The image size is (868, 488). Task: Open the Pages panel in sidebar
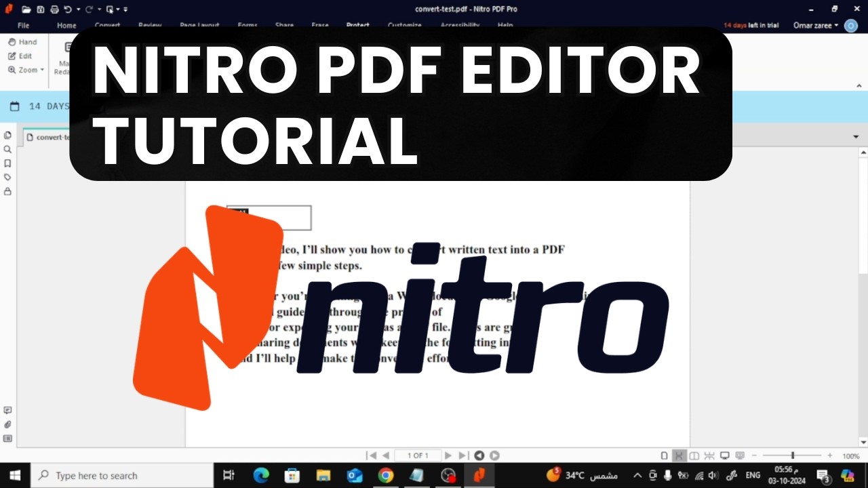click(x=7, y=135)
